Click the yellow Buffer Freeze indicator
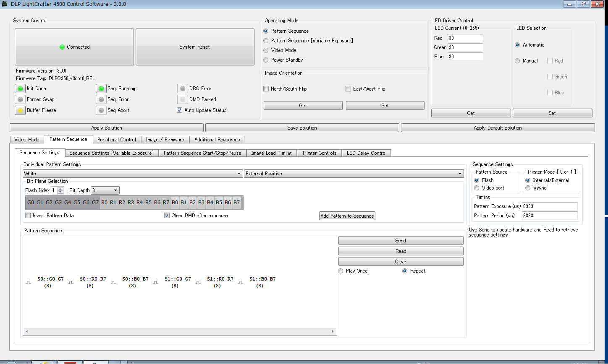 (x=20, y=110)
